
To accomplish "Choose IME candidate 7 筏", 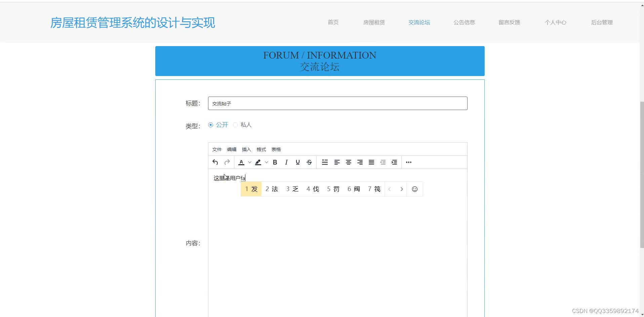I will coord(374,189).
